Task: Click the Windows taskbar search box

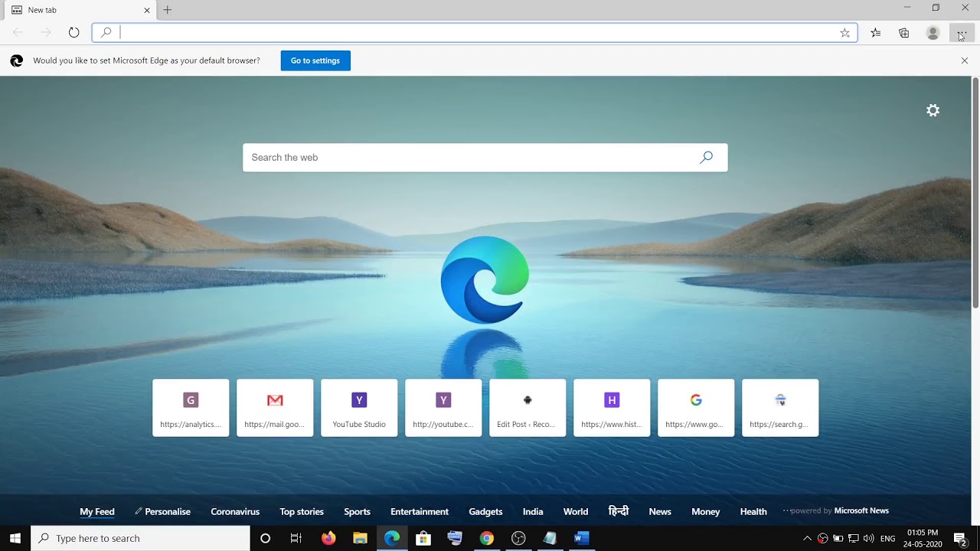Action: point(140,538)
